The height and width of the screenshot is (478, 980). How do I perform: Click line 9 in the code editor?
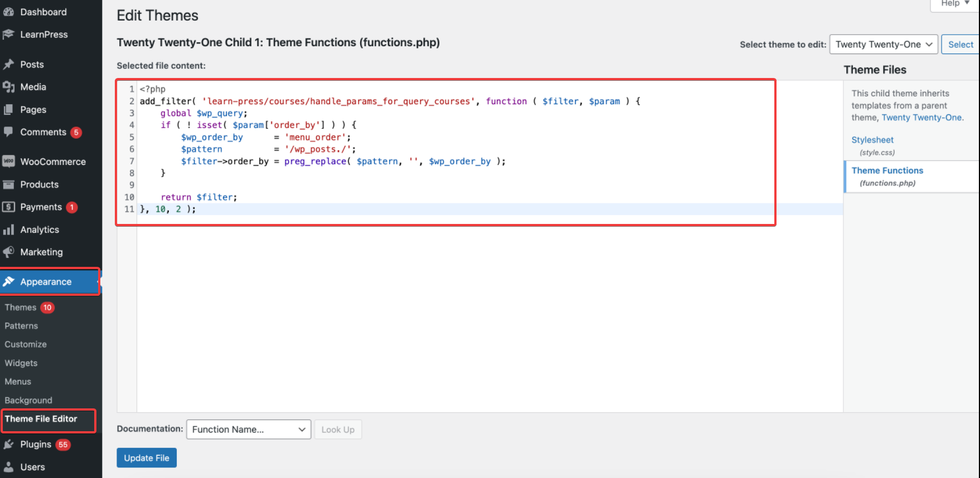point(334,185)
